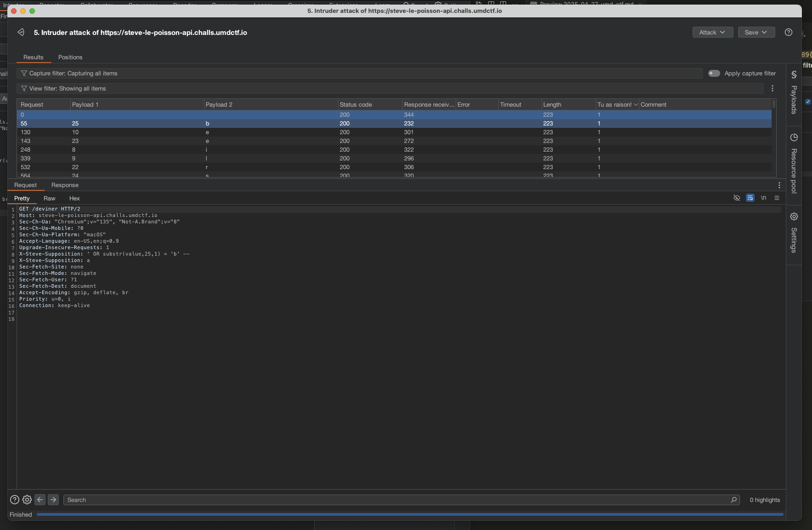Sort by the Length column header

click(568, 105)
